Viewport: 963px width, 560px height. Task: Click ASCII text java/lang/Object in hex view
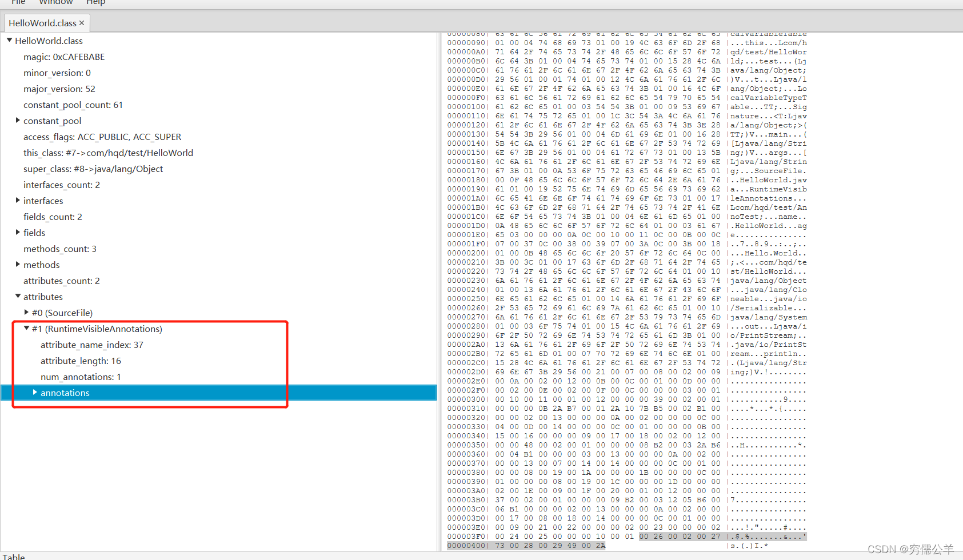[x=769, y=281]
